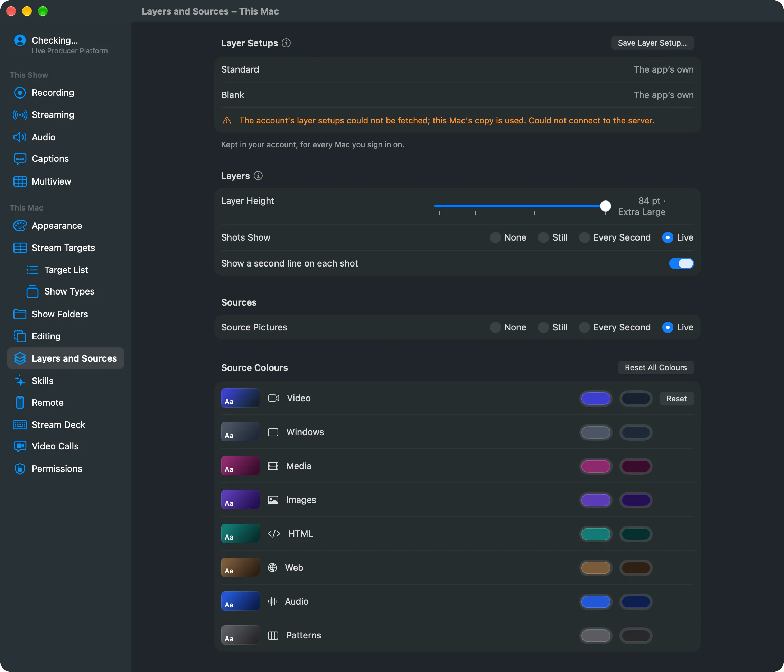
Task: Open Show Types in the sidebar
Action: [66, 292]
